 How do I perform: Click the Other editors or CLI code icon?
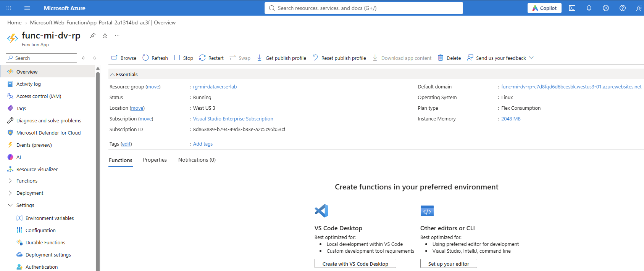pyautogui.click(x=427, y=211)
